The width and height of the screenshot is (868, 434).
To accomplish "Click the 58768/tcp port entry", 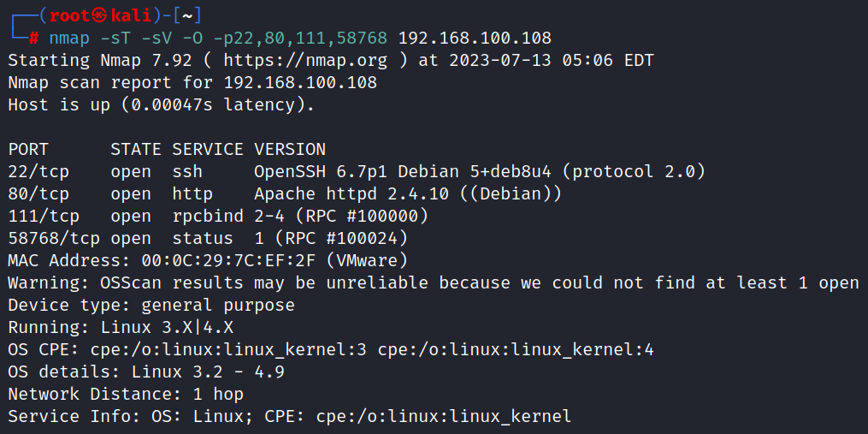I will [x=54, y=239].
